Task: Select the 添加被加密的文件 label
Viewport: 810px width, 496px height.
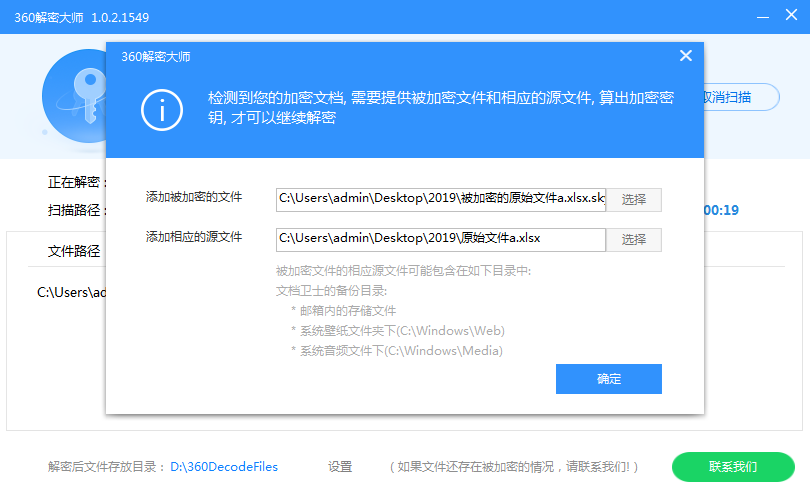Action: (194, 197)
